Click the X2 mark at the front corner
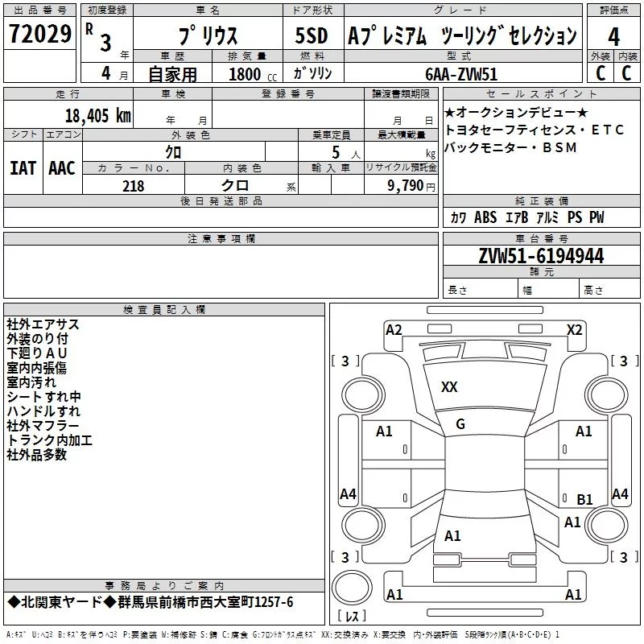The height and width of the screenshot is (644, 644). (x=574, y=330)
